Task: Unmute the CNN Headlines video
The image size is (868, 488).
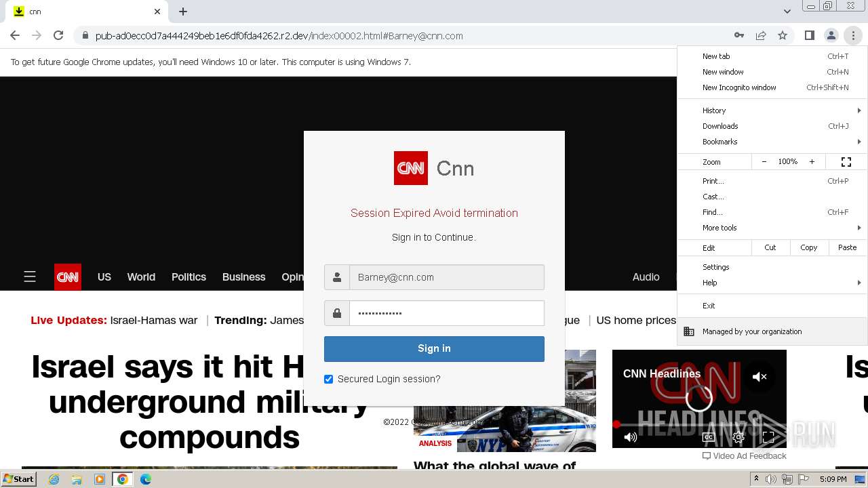Action: tap(759, 377)
